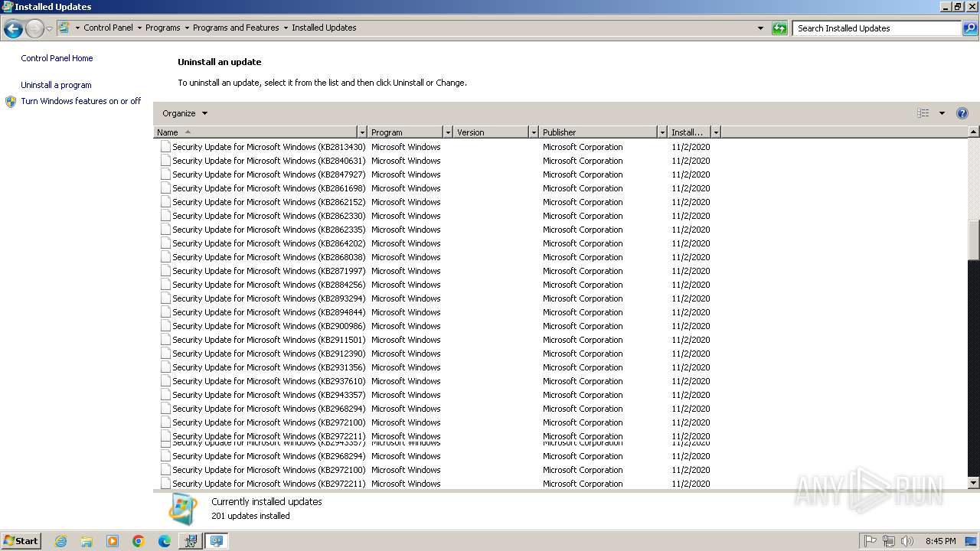Open the Program column filter dropdown
The height and width of the screenshot is (551, 980).
[x=449, y=132]
